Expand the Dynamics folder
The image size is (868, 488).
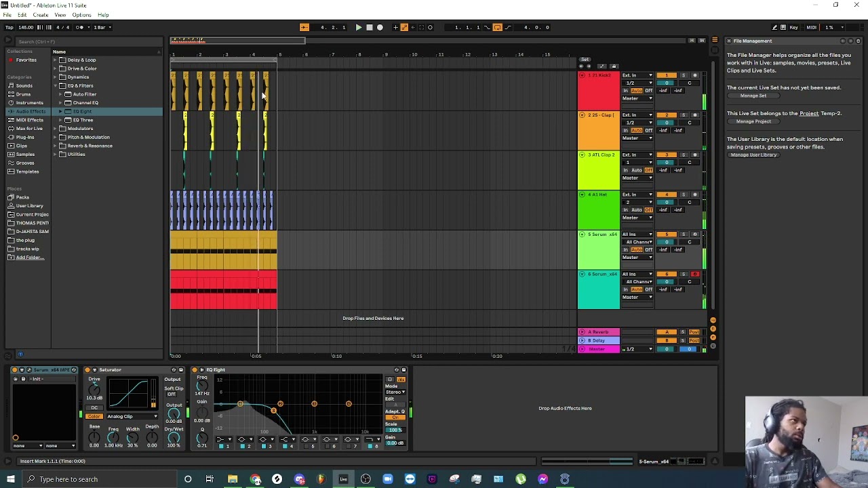coord(56,77)
